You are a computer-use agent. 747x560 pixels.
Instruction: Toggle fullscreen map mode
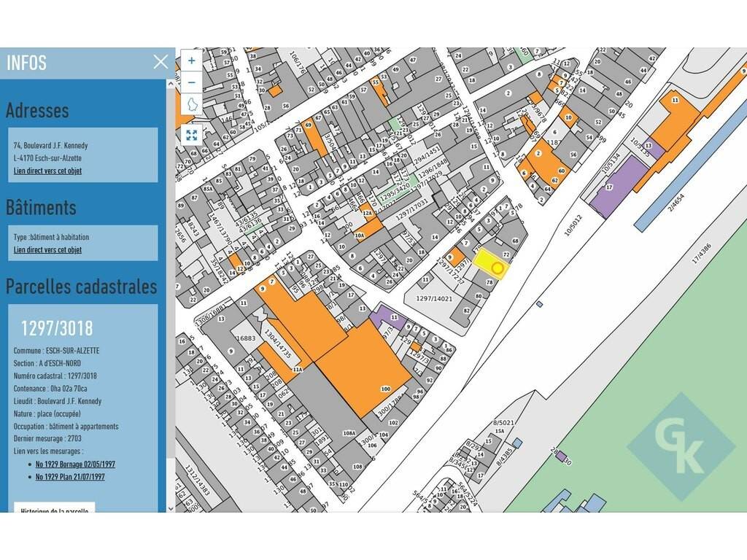click(x=191, y=135)
